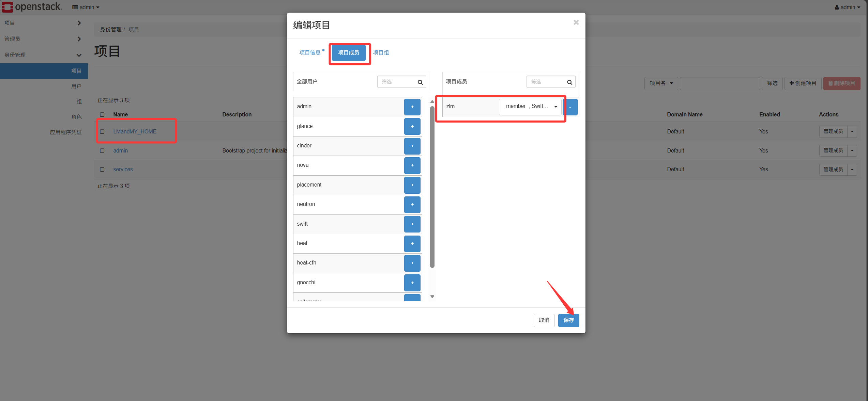Click search icon in all users filter
The height and width of the screenshot is (401, 868).
coord(420,82)
